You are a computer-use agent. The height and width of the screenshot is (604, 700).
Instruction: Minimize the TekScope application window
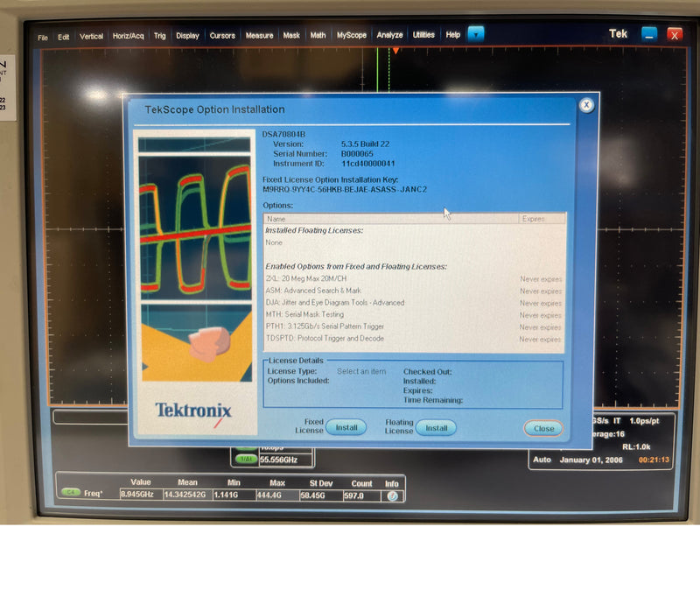coord(648,34)
